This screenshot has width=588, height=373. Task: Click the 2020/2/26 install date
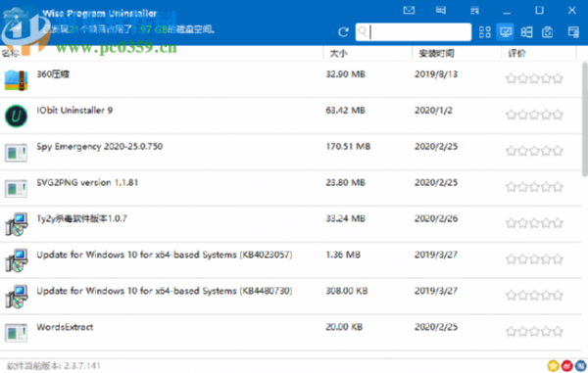[x=436, y=218]
